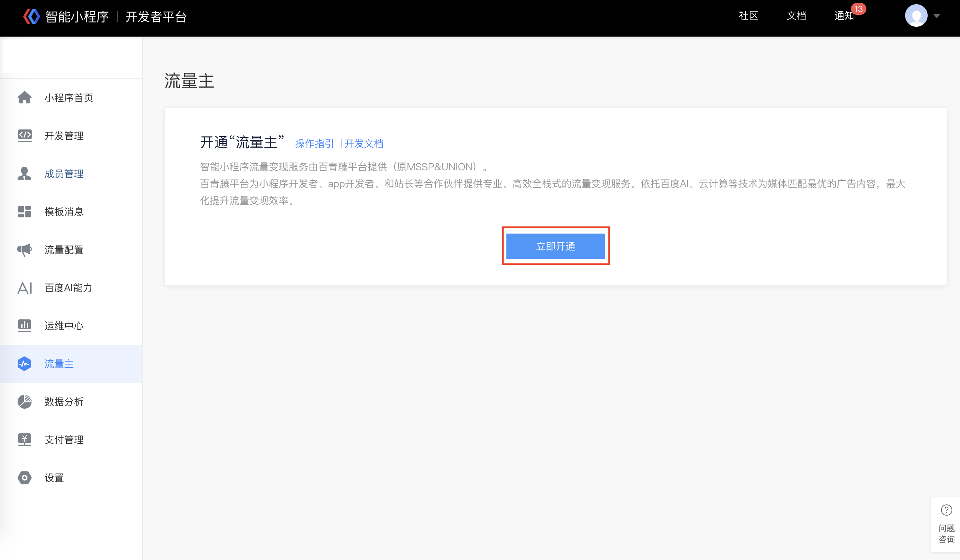960x560 pixels.
Task: Open the 操作指引 link
Action: click(x=314, y=144)
